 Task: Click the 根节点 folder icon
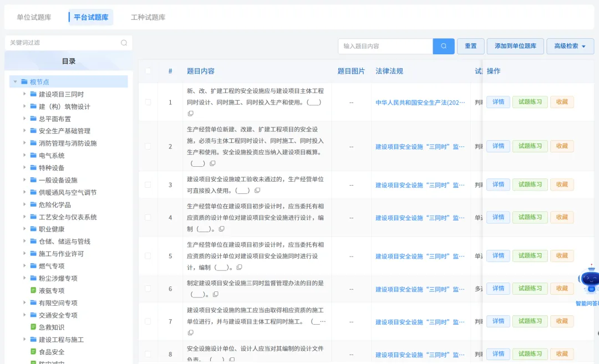24,81
